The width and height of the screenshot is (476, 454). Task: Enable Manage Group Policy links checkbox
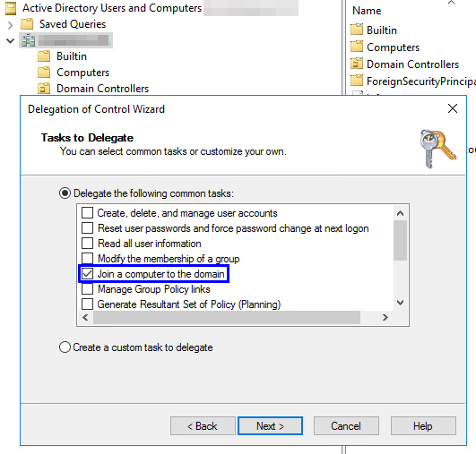88,289
